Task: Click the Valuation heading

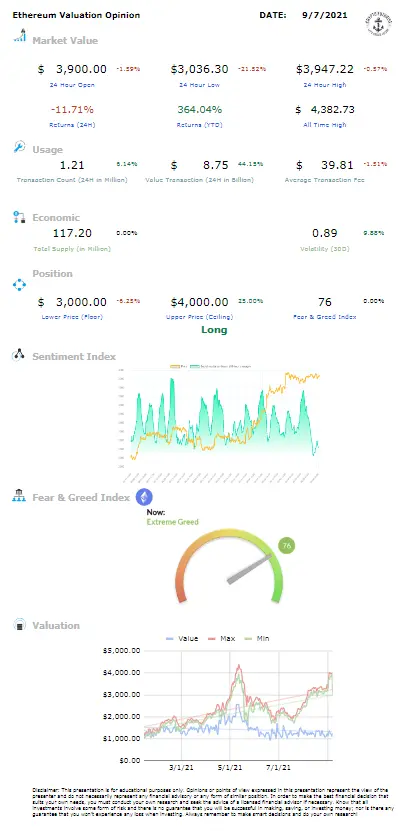Action: [56, 625]
